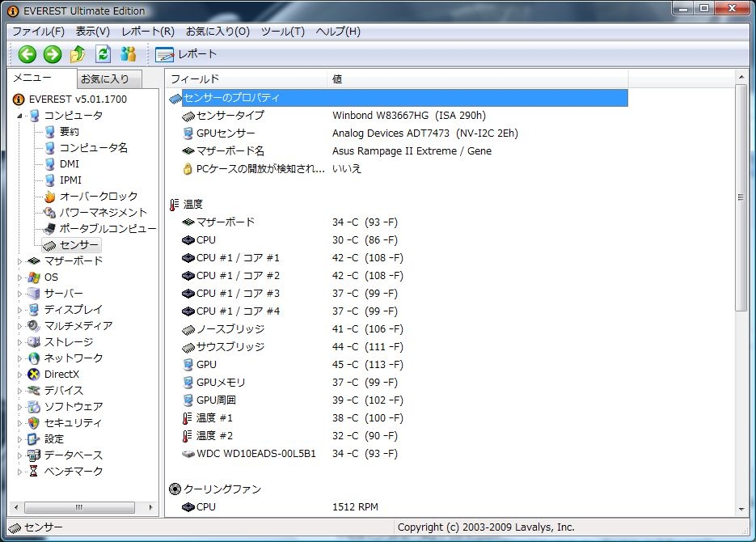Click the 温度 thermometer section icon
Screen dimensions: 756x542
pyautogui.click(x=174, y=205)
